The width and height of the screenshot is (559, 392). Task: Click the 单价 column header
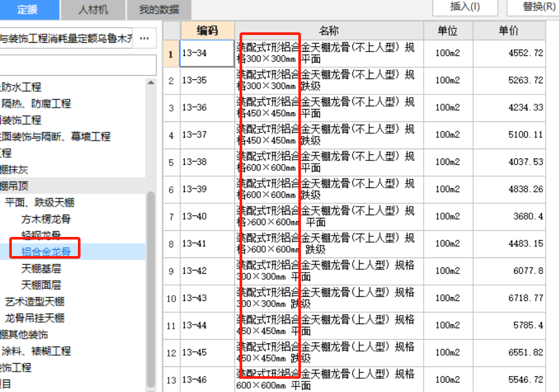[x=509, y=30]
